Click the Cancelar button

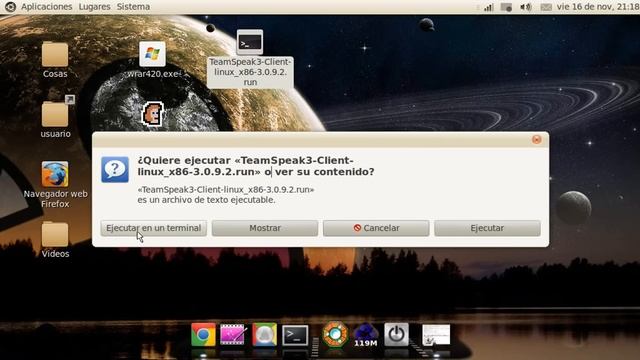coord(376,228)
